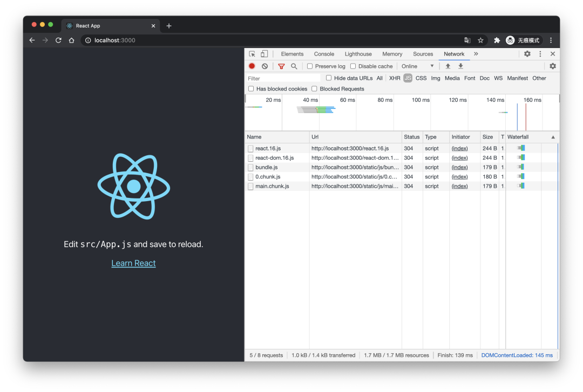Select the 0.chunk.js request

(x=402, y=177)
